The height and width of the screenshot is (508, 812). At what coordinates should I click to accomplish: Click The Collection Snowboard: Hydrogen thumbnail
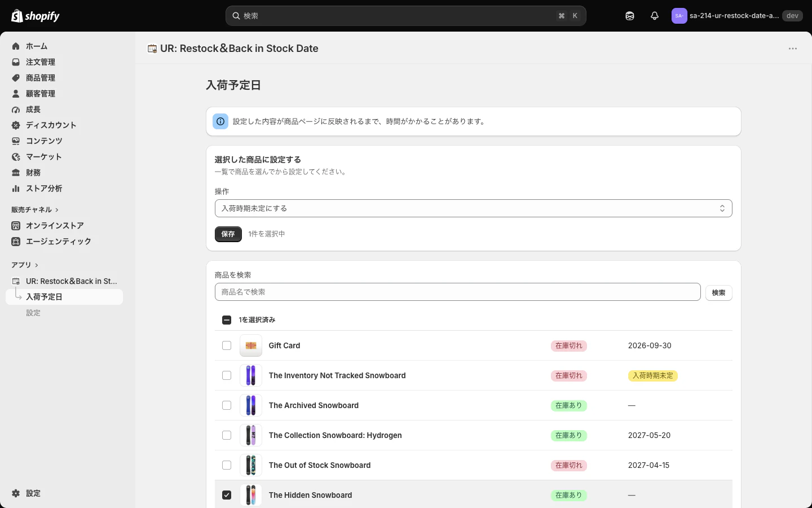point(251,435)
